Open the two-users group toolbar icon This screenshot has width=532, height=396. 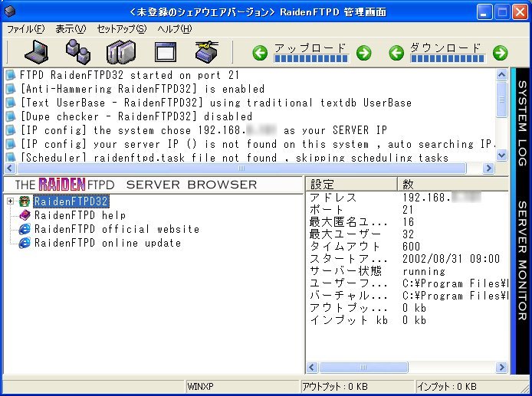coord(78,52)
